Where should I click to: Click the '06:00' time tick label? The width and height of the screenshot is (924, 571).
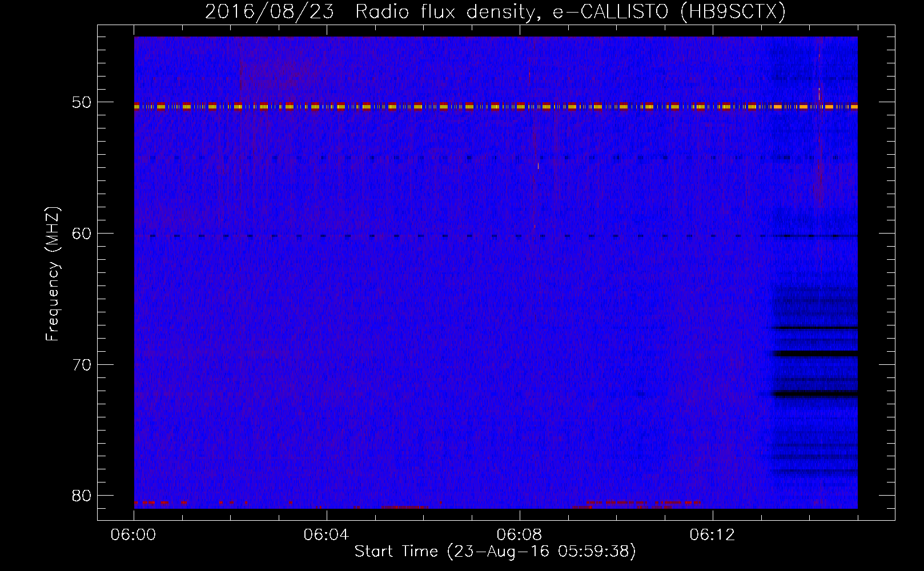[x=134, y=535]
